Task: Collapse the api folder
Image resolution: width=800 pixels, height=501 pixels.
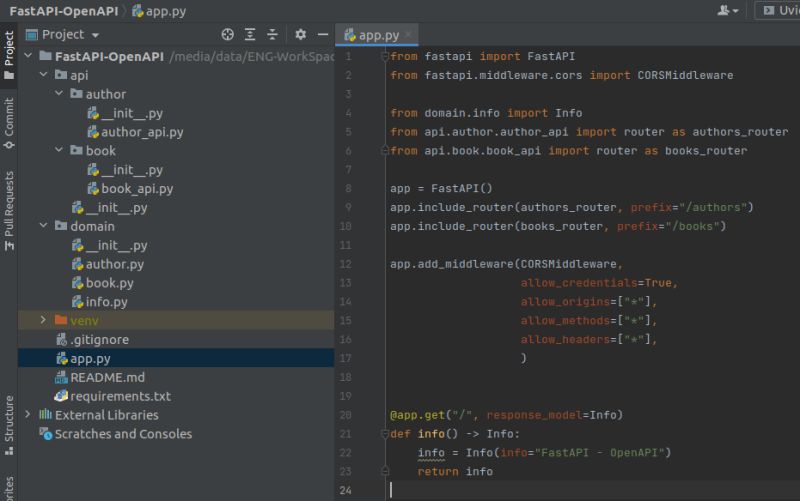Action: point(44,74)
